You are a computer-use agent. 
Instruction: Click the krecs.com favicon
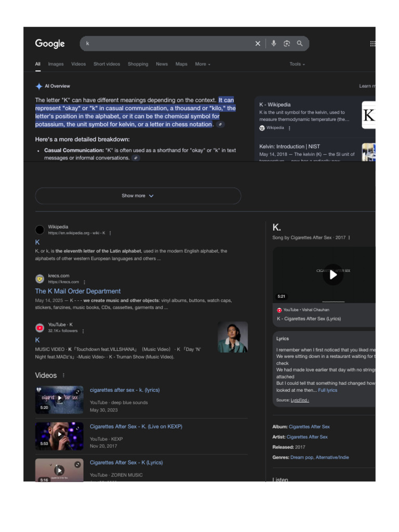39,278
